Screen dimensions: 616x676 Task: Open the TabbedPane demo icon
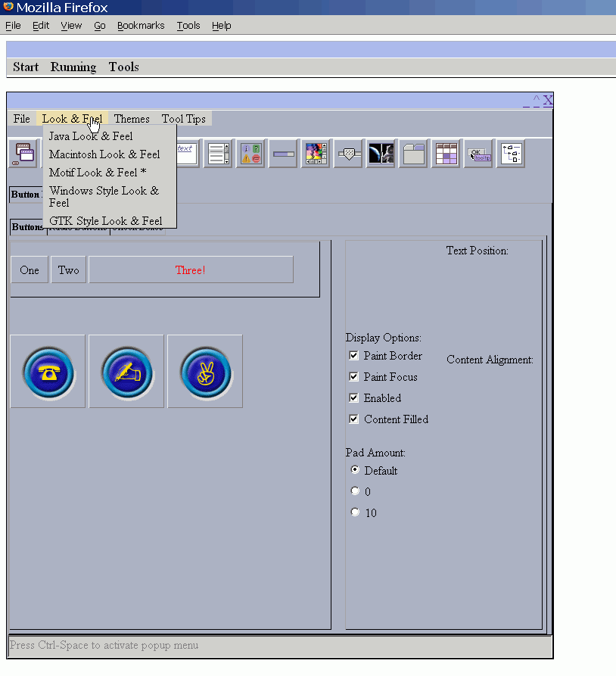(x=413, y=154)
